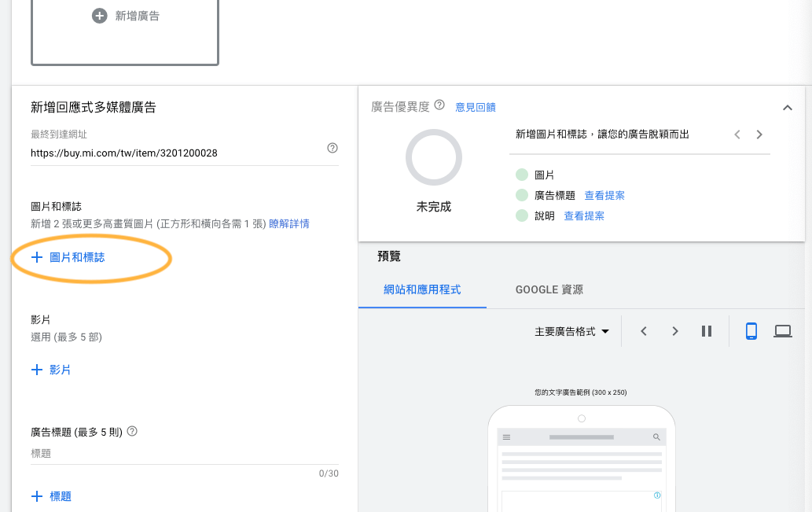The height and width of the screenshot is (512, 812).
Task: Click the help icon beside final URL field
Action: coord(333,148)
